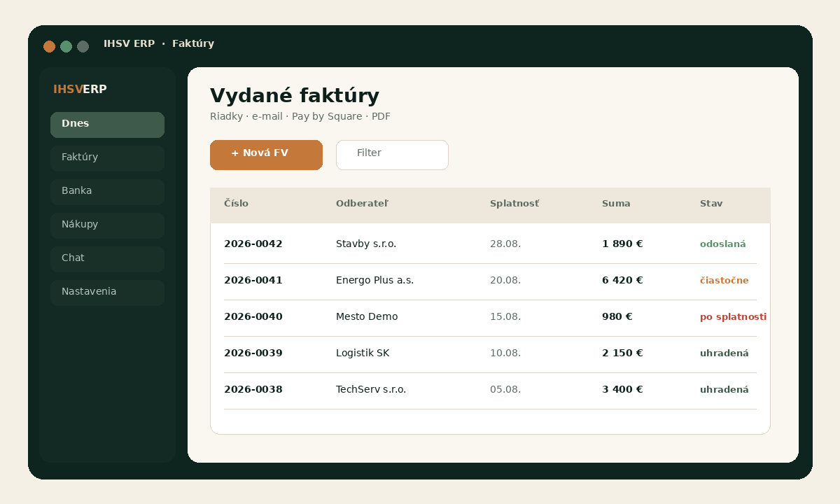Click due date 05.08.
The width and height of the screenshot is (840, 504).
click(505, 390)
